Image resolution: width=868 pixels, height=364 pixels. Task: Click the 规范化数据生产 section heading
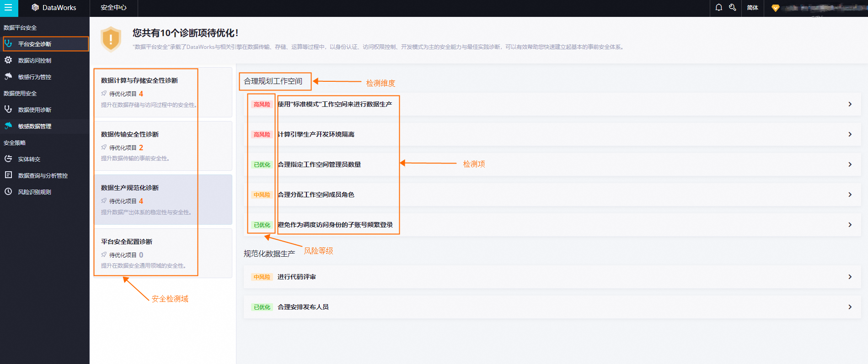269,253
